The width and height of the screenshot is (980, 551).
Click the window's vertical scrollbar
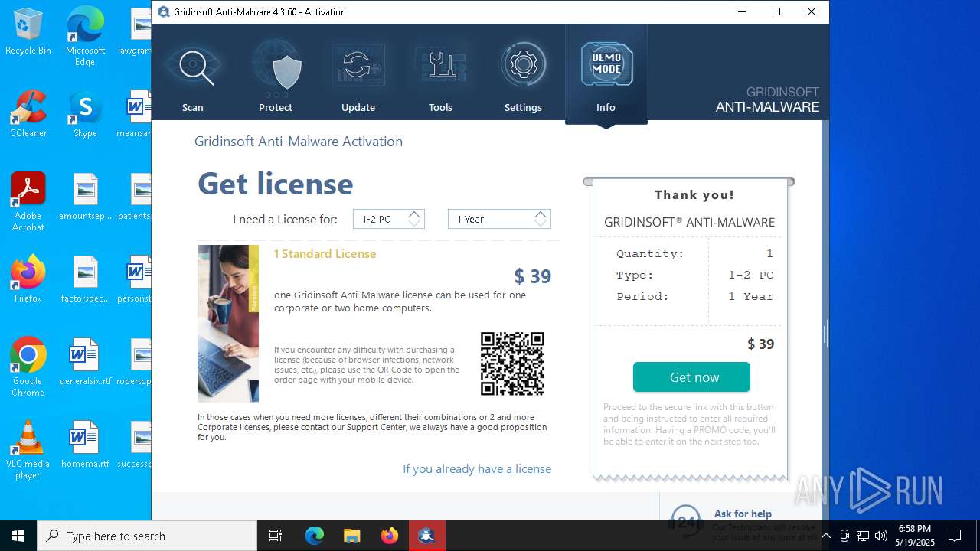click(x=825, y=320)
